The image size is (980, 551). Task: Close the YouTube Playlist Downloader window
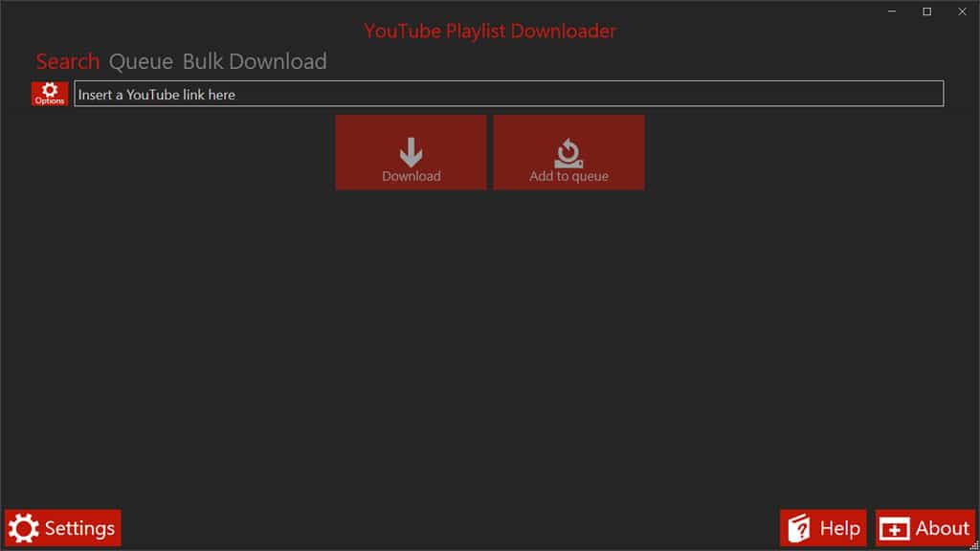coord(962,11)
